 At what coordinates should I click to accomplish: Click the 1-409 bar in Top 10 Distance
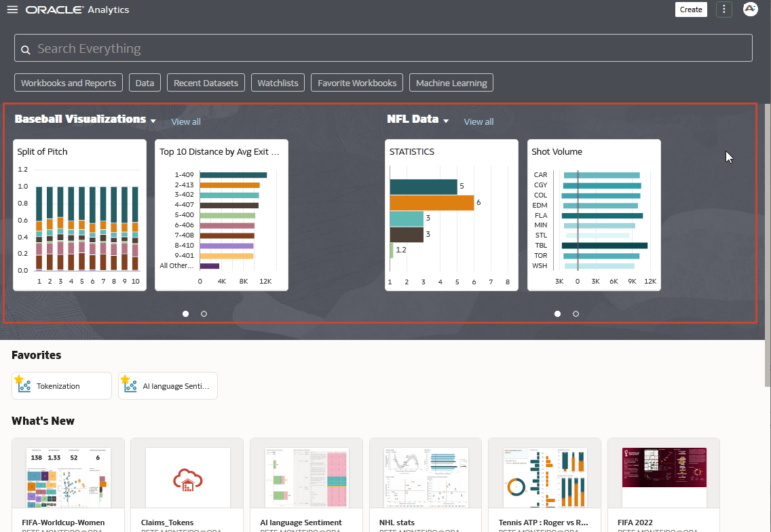(233, 174)
